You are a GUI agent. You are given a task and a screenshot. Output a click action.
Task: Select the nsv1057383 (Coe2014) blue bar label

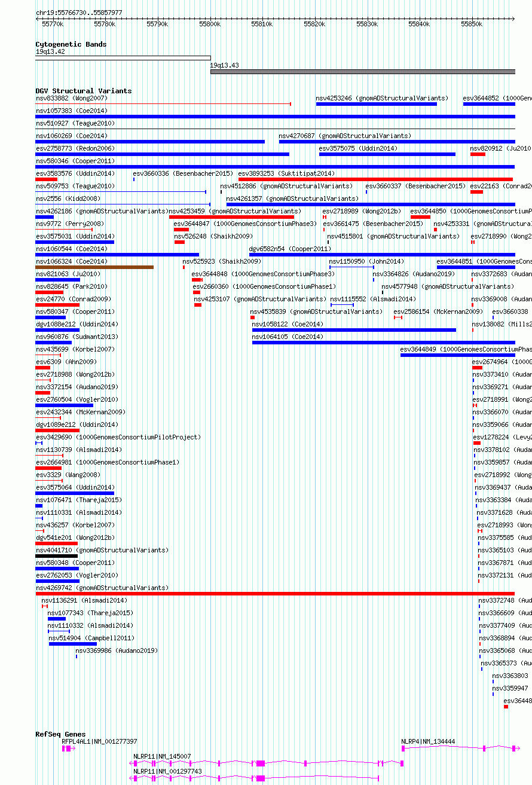coord(71,111)
